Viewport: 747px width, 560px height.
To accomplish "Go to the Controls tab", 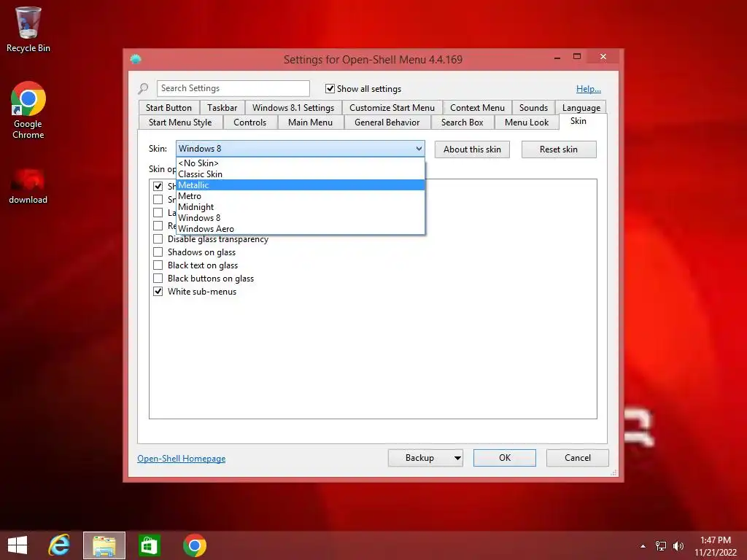I will click(249, 122).
